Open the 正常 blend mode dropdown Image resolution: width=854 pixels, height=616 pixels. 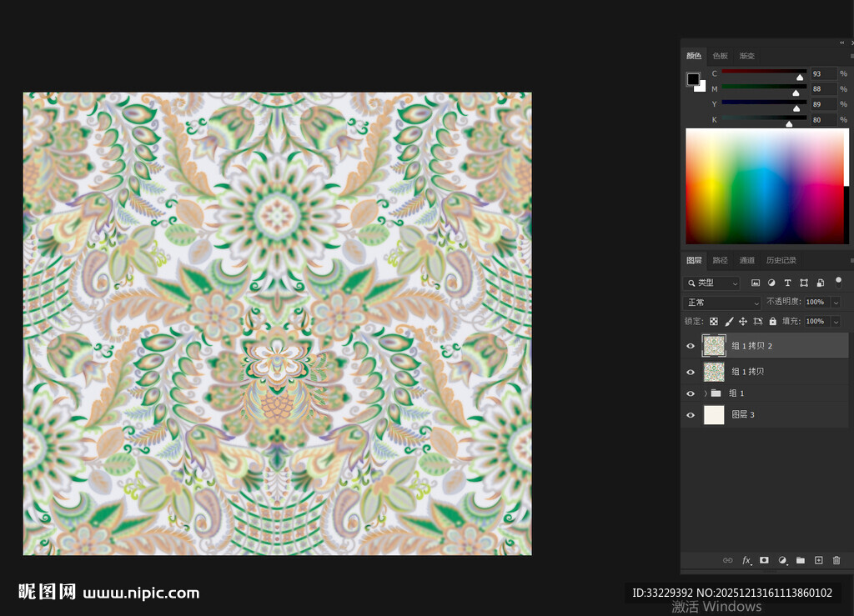tap(722, 303)
